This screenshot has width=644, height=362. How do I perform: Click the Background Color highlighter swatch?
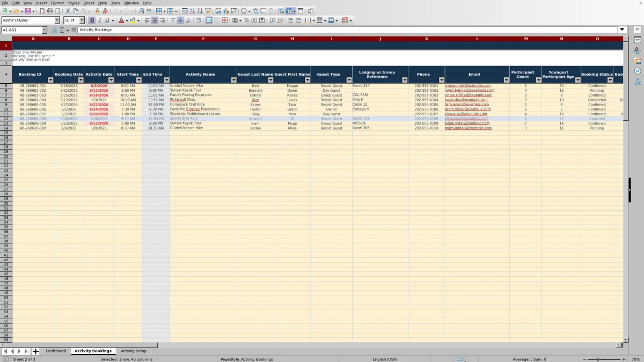coord(132,20)
